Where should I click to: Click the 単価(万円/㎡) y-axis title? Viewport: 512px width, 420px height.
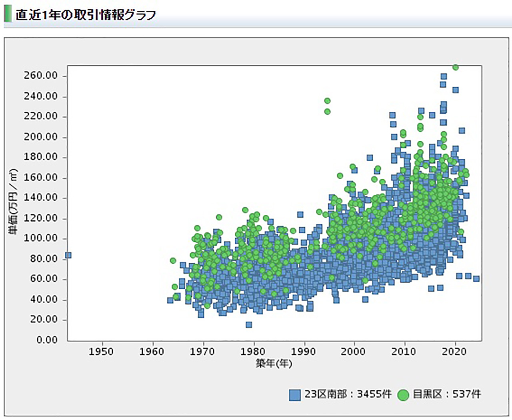[14, 202]
